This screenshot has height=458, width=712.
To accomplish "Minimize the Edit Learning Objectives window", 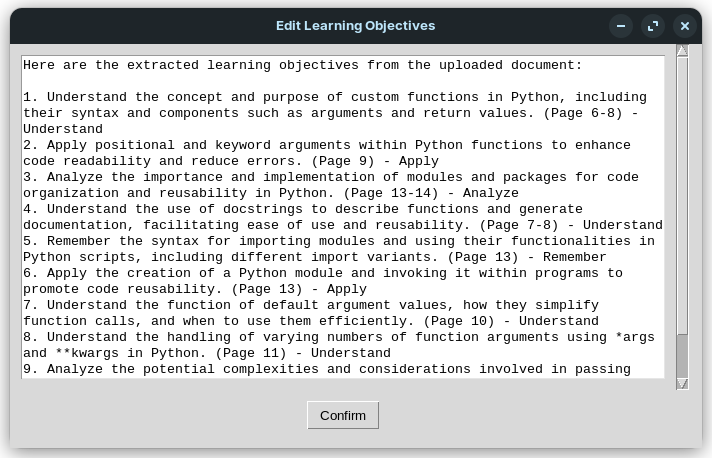I will click(621, 26).
